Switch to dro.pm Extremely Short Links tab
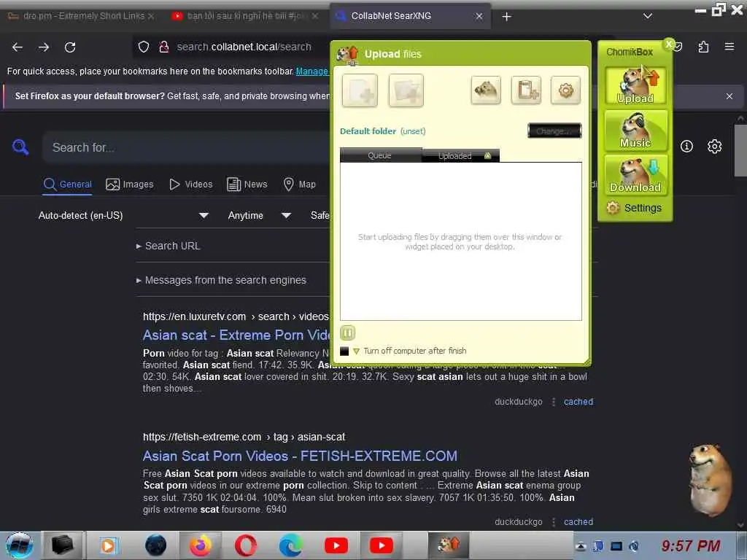Screen dimensions: 747x560 [x=81, y=16]
